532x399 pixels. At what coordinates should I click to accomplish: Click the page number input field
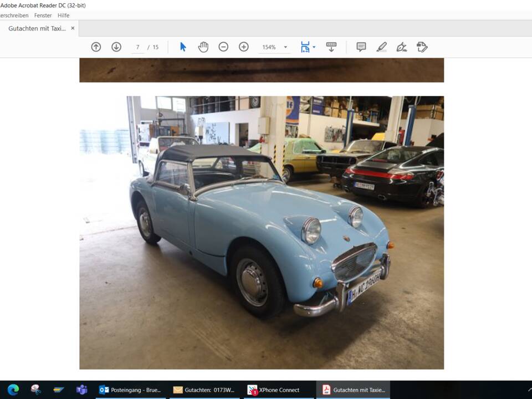tap(137, 47)
